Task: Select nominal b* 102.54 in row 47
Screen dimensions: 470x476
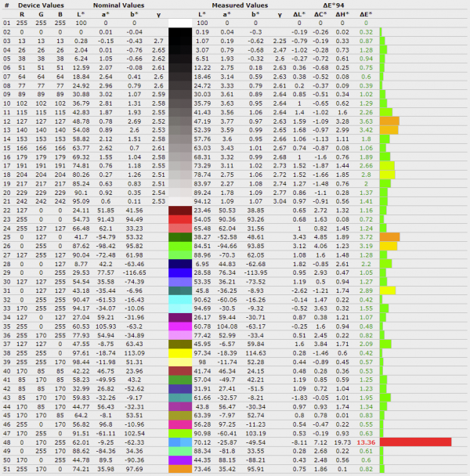Action: point(134,433)
